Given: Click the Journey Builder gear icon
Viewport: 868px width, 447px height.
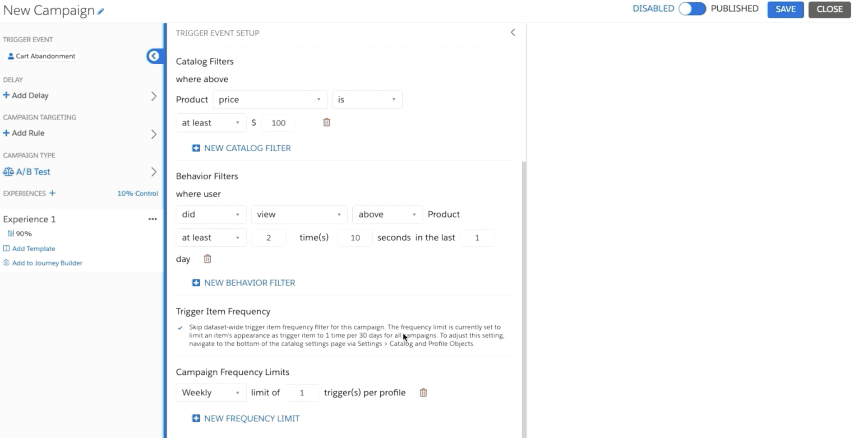Looking at the screenshot, I should pyautogui.click(x=6, y=263).
